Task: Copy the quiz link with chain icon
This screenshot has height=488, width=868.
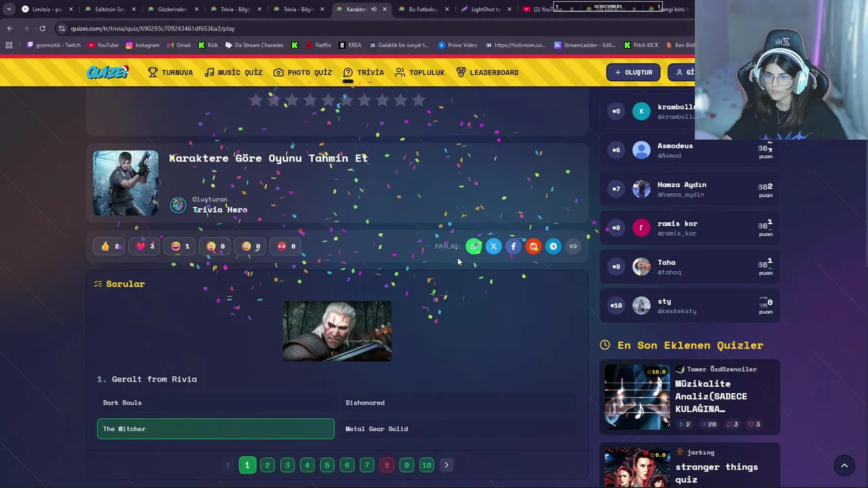Action: (x=573, y=246)
